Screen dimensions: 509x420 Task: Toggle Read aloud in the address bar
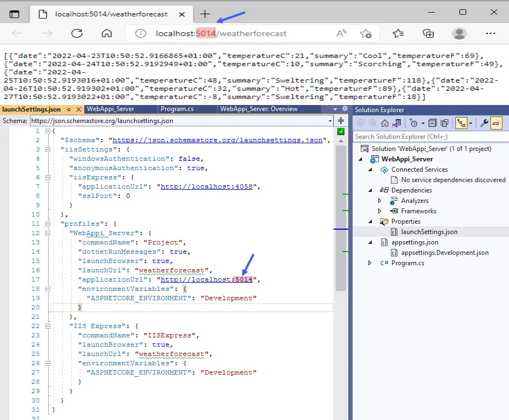click(x=341, y=33)
